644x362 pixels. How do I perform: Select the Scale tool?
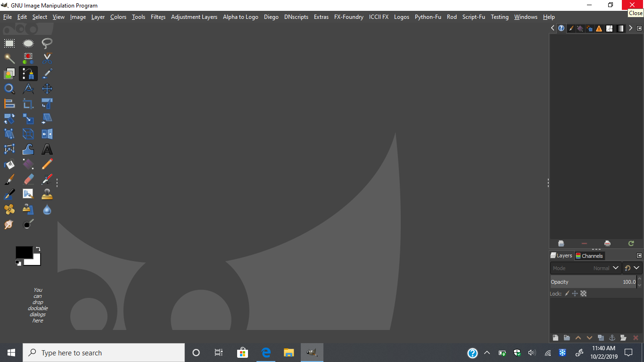[28, 119]
